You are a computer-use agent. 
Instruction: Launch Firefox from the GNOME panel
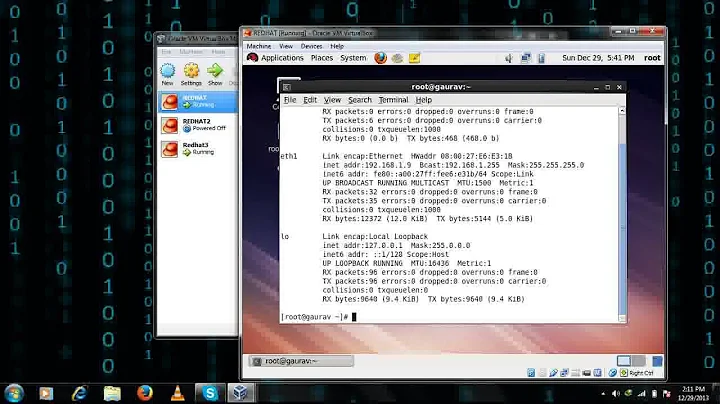tap(380, 58)
